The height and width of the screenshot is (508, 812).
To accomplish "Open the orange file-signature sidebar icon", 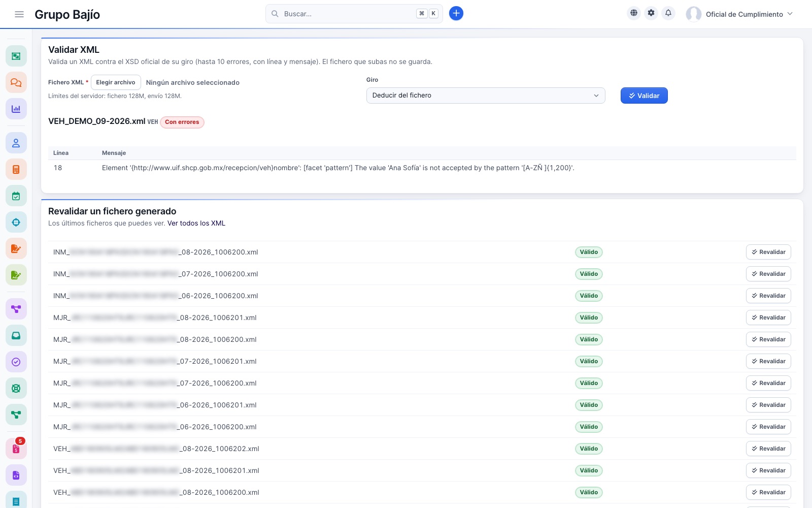I will click(x=16, y=249).
